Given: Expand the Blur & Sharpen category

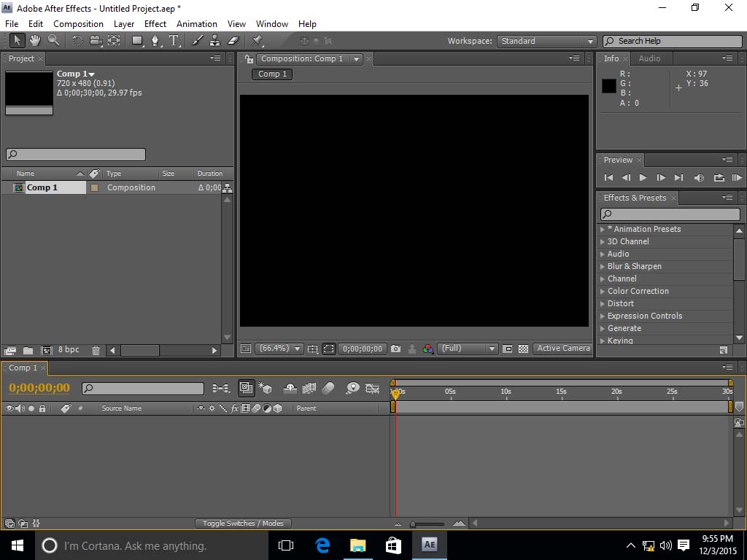Looking at the screenshot, I should 602,266.
